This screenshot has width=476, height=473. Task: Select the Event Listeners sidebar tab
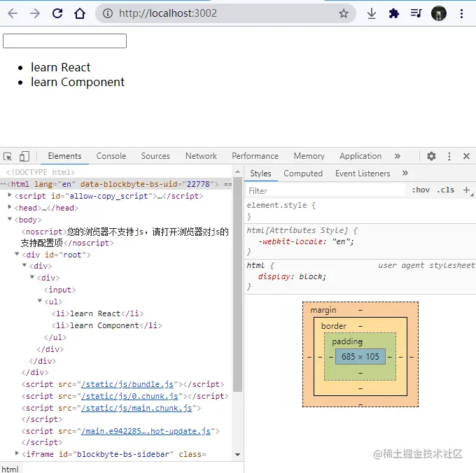pos(363,174)
